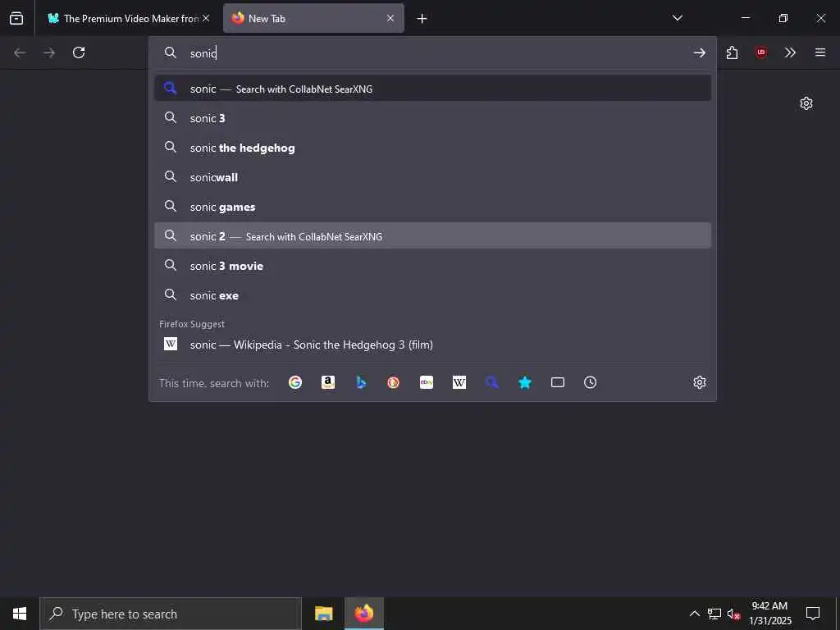Open Wikipedia Sonic the Hedgehog 3 result
This screenshot has height=630, width=840.
pos(432,345)
